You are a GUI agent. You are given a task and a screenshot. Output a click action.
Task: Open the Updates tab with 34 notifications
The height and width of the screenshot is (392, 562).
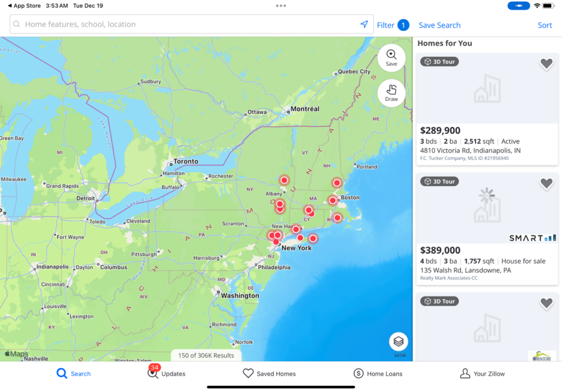167,373
